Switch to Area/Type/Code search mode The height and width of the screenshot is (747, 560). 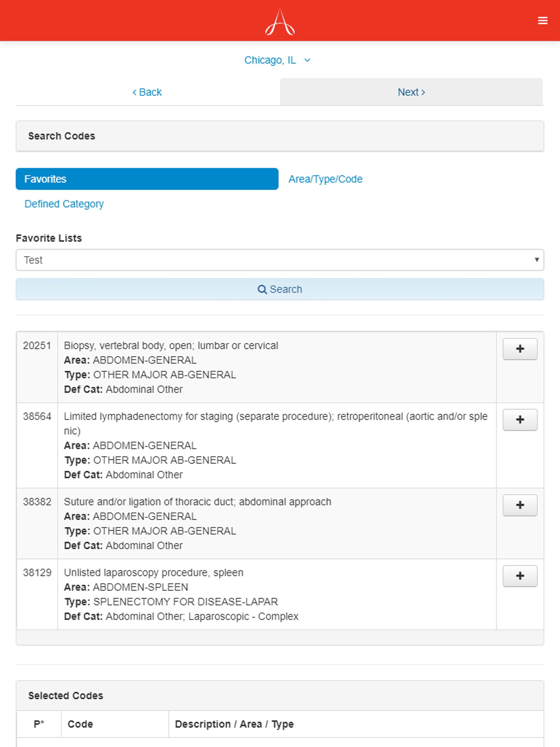[325, 179]
